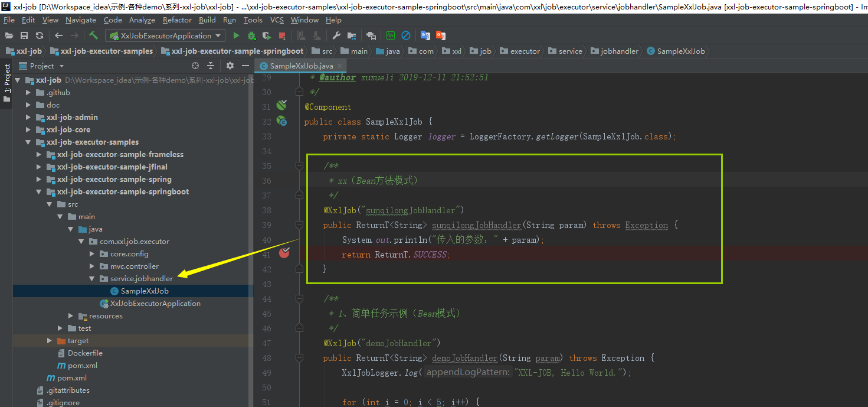Screen dimensions: 868x407
Task: Open the Navigate menu
Action: coord(81,19)
